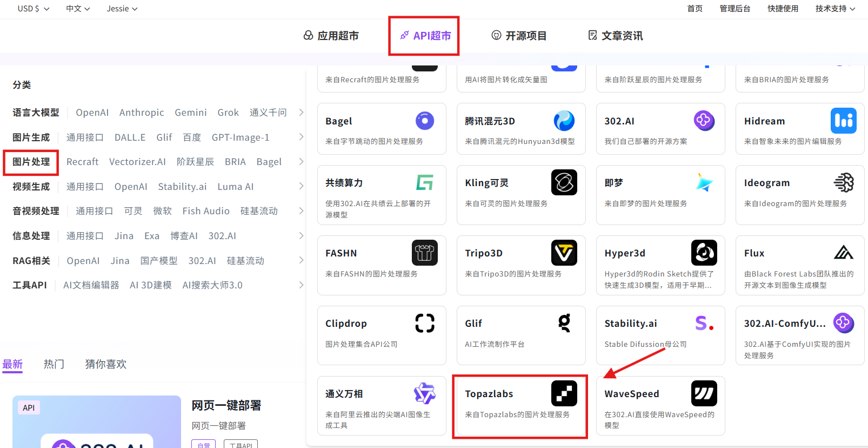Open the 管理后台 link
The height and width of the screenshot is (448, 868).
pyautogui.click(x=735, y=9)
